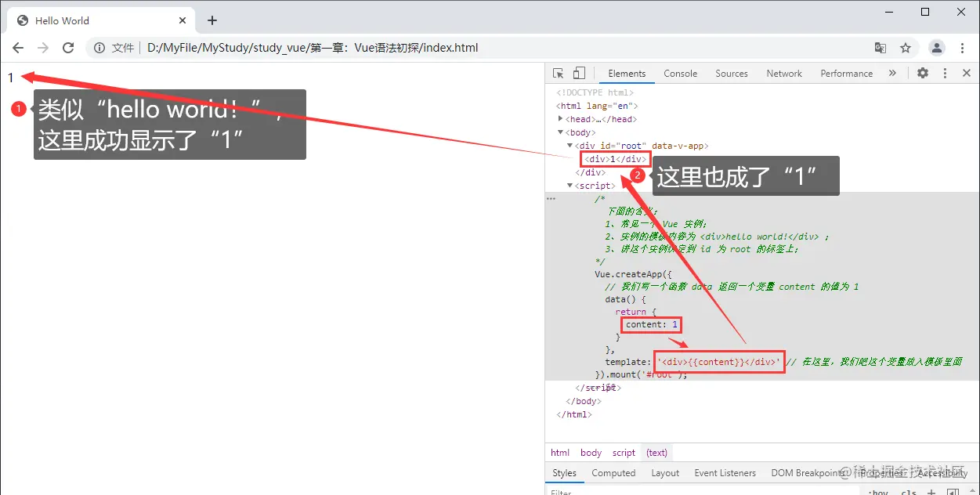The height and width of the screenshot is (495, 980).
Task: Collapse the <script> node arrow
Action: click(570, 186)
